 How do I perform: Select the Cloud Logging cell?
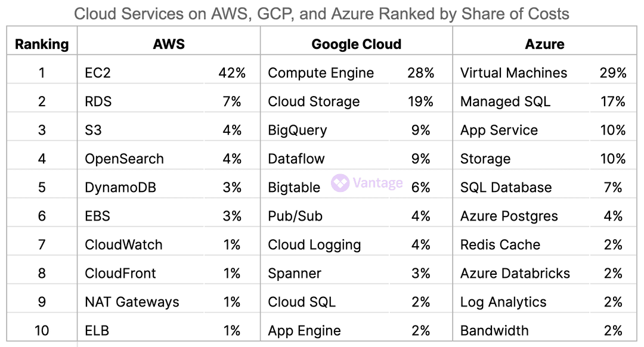(x=314, y=245)
